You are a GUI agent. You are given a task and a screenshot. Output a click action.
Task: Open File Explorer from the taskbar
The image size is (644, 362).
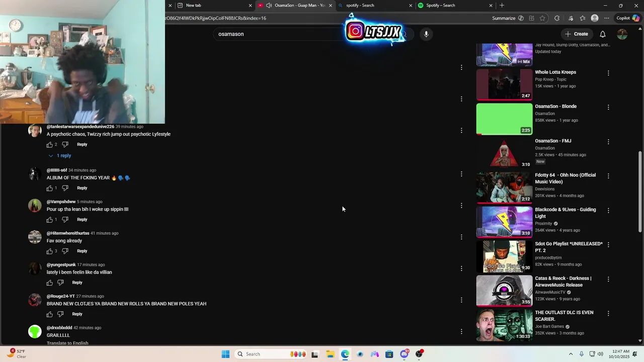tap(330, 354)
